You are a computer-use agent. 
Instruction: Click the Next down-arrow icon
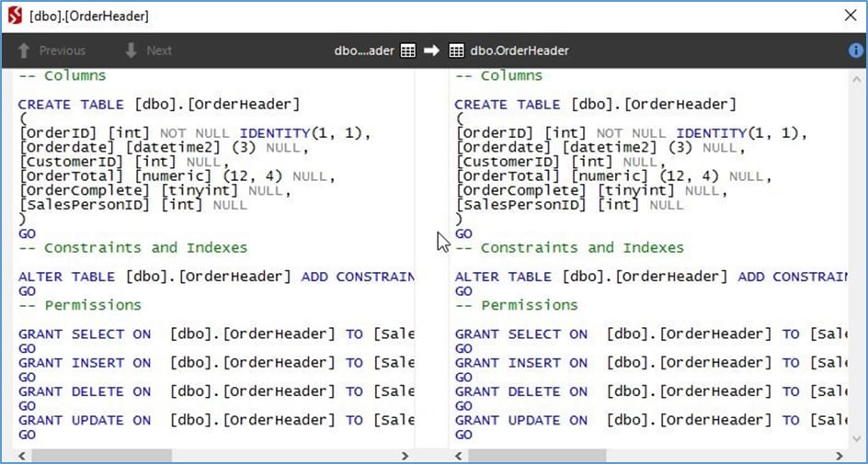[x=131, y=51]
